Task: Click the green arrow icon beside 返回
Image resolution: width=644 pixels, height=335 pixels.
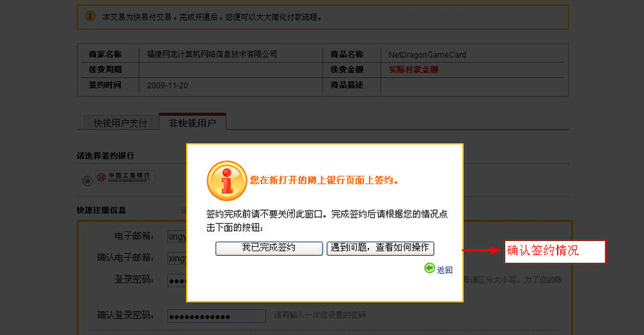Action: pyautogui.click(x=430, y=269)
